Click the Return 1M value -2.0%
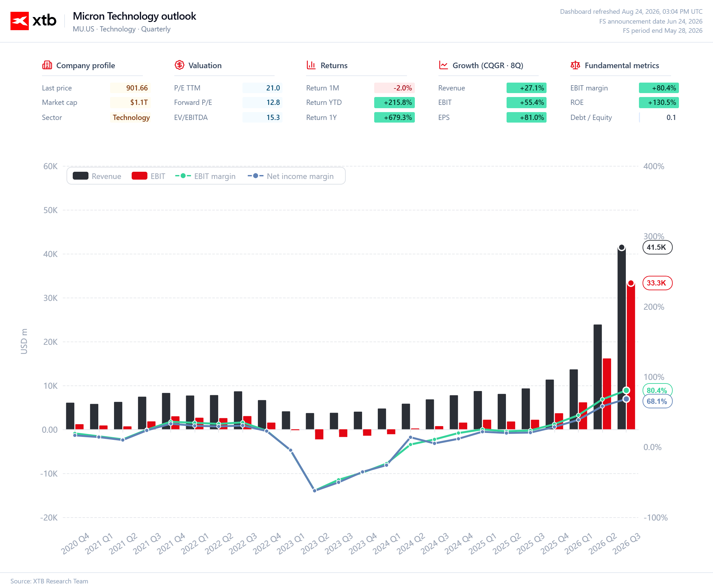The width and height of the screenshot is (713, 588). point(395,88)
